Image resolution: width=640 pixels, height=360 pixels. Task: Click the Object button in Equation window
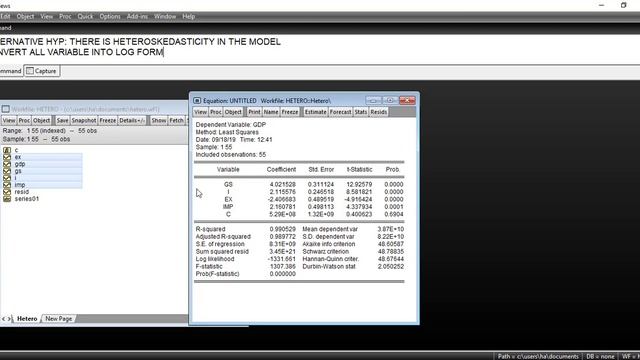coord(233,112)
